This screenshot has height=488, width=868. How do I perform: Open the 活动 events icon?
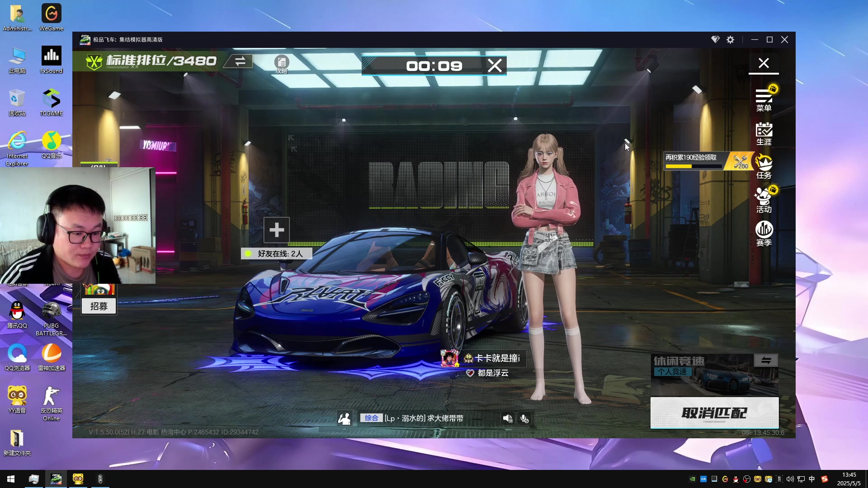coord(764,201)
